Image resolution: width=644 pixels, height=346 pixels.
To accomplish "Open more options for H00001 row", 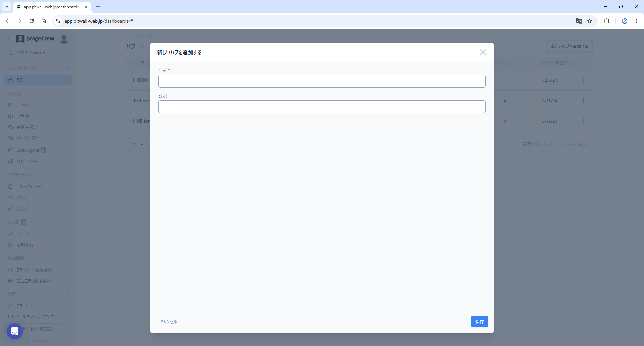I will 583,80.
